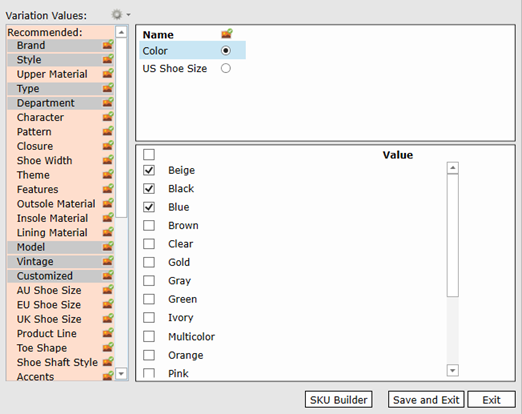Select the Vintage item in Recommended list
This screenshot has width=522, height=414.
(x=60, y=261)
